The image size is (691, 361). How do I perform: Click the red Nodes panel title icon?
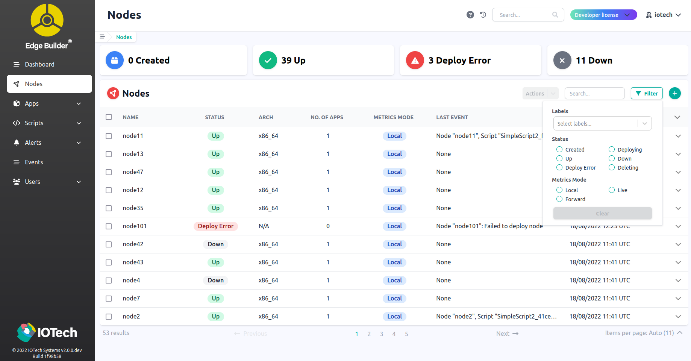click(113, 93)
